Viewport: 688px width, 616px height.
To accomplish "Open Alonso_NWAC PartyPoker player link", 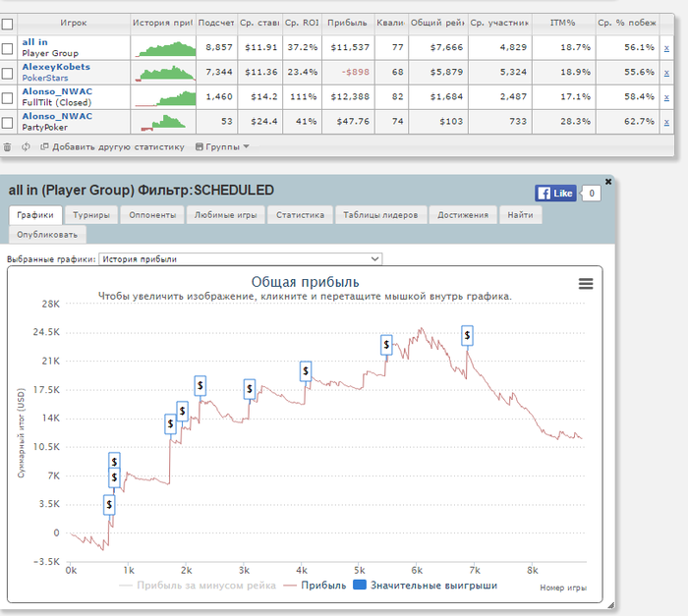I will [x=57, y=116].
